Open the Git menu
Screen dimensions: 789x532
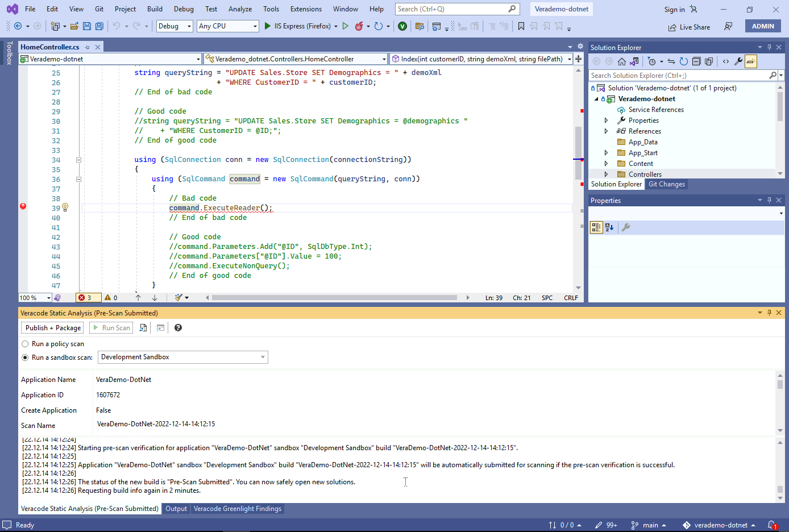[99, 9]
